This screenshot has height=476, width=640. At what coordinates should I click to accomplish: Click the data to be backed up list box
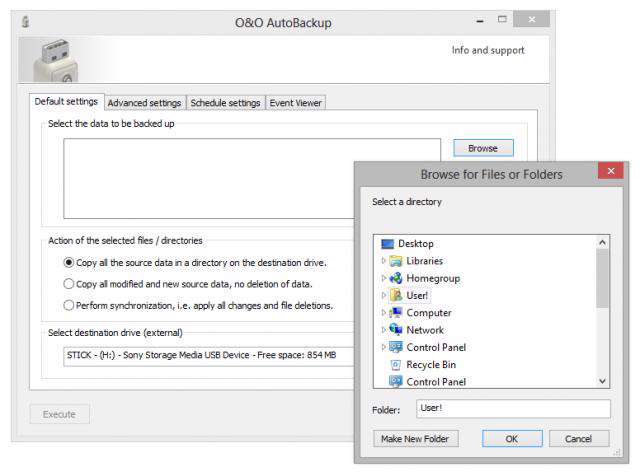(252, 178)
